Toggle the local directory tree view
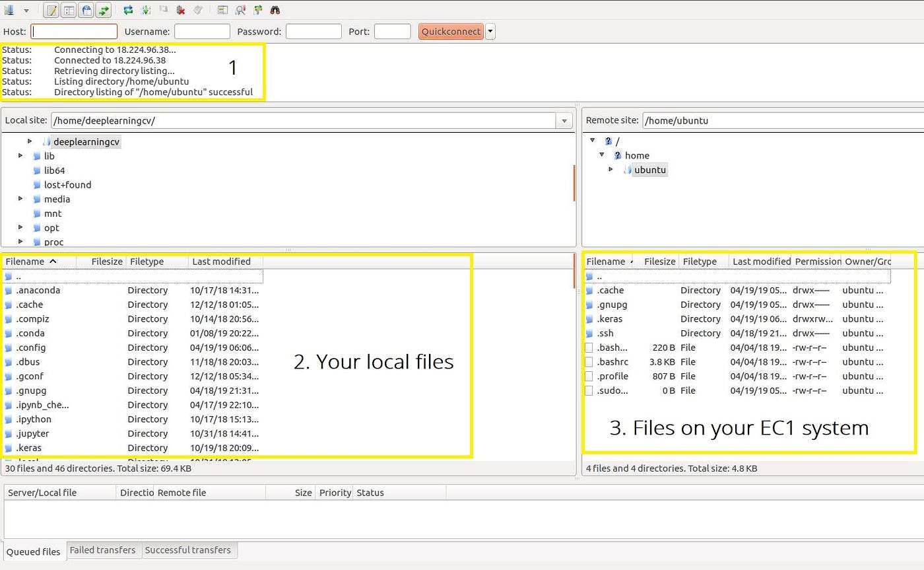Screen dimensions: 924x570 coord(69,9)
